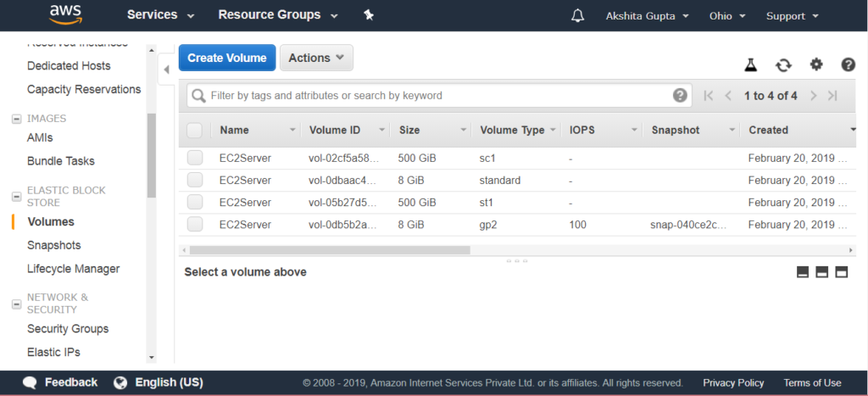Go to previous page of results
The height and width of the screenshot is (396, 868).
point(728,96)
